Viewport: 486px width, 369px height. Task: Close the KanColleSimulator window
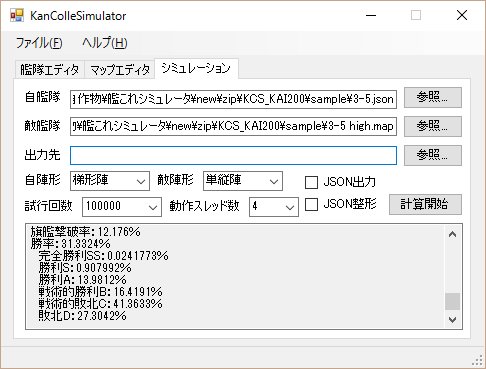pyautogui.click(x=462, y=15)
